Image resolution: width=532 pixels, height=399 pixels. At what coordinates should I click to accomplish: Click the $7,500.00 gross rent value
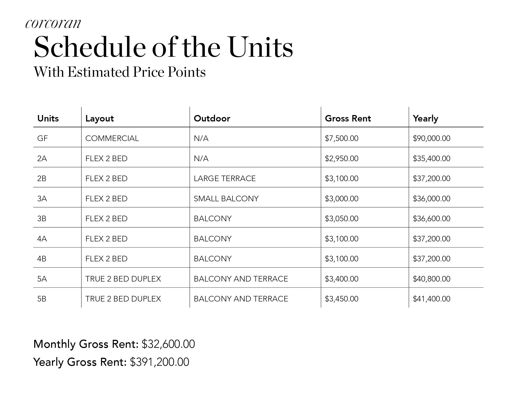pyautogui.click(x=341, y=138)
